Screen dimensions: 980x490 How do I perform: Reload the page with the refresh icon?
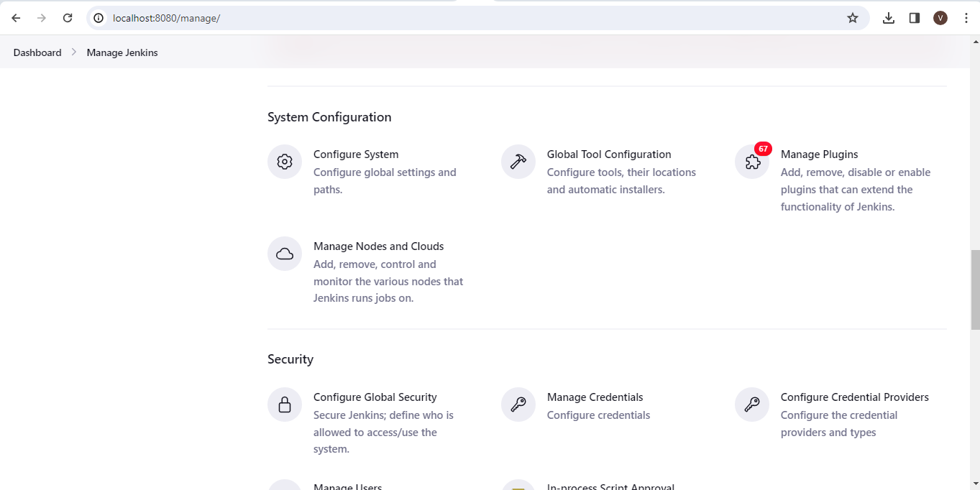pos(68,18)
